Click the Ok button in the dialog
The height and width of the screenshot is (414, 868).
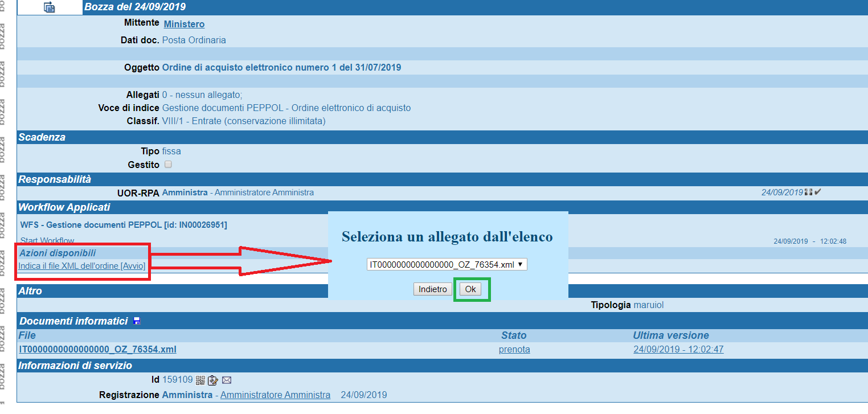[x=470, y=289]
